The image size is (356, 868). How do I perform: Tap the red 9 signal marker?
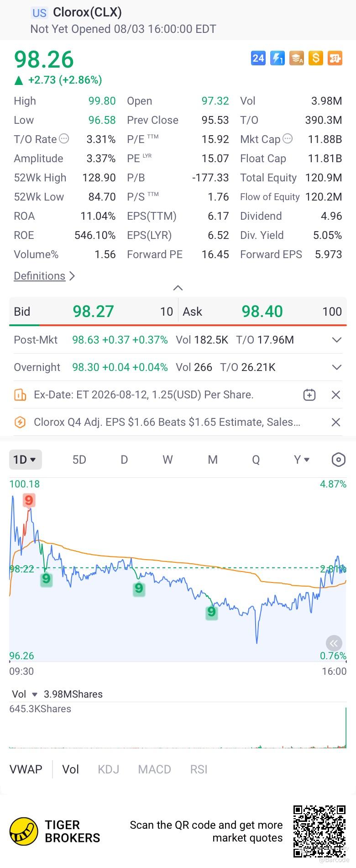tap(29, 500)
